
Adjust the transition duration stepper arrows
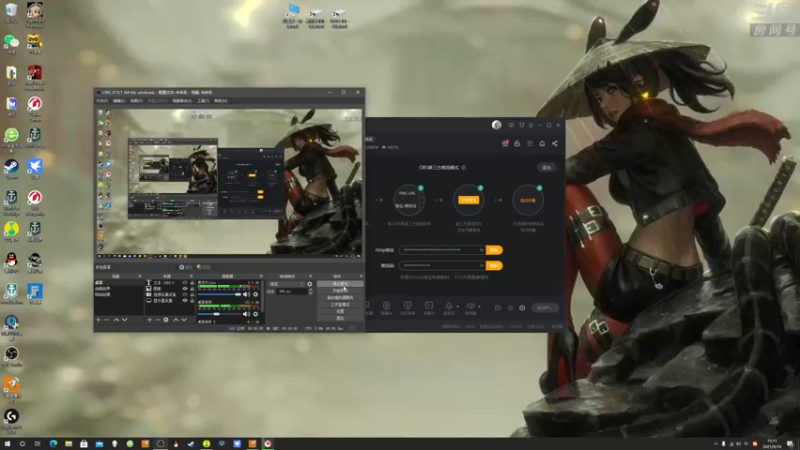coord(310,291)
